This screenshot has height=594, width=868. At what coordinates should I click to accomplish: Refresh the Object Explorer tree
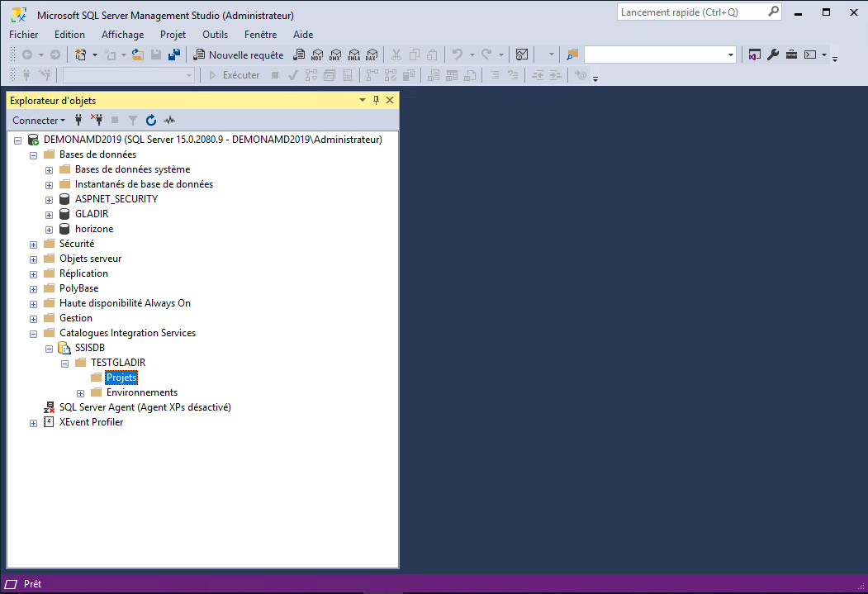click(x=150, y=120)
